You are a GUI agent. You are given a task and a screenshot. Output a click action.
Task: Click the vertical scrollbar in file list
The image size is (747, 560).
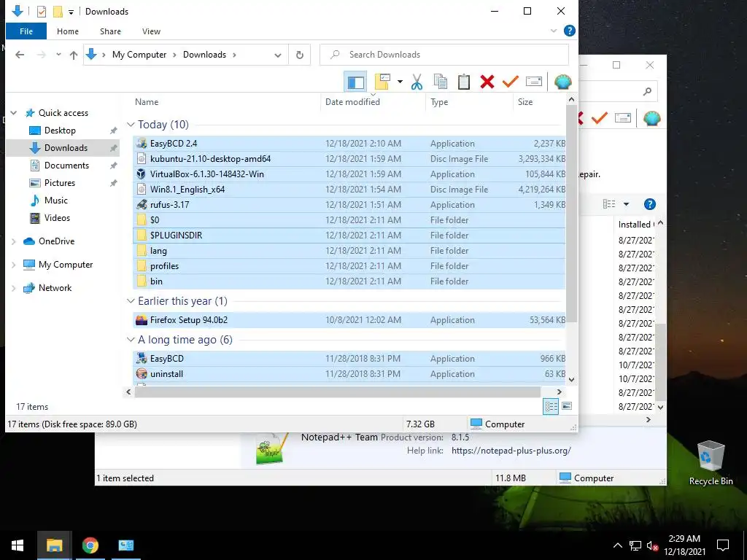click(571, 213)
